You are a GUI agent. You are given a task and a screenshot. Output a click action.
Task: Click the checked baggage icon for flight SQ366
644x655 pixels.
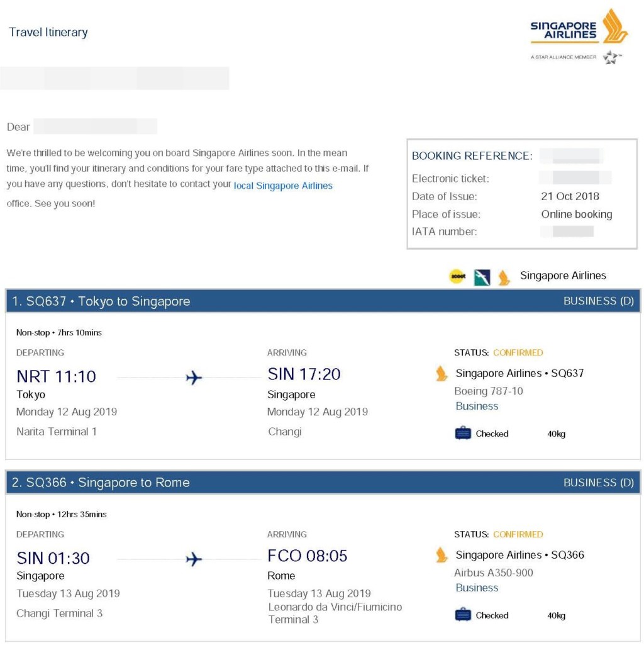[463, 615]
